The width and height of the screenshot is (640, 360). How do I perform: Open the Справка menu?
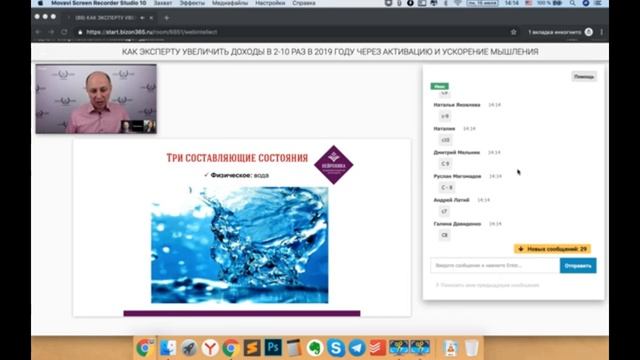coord(304,3)
